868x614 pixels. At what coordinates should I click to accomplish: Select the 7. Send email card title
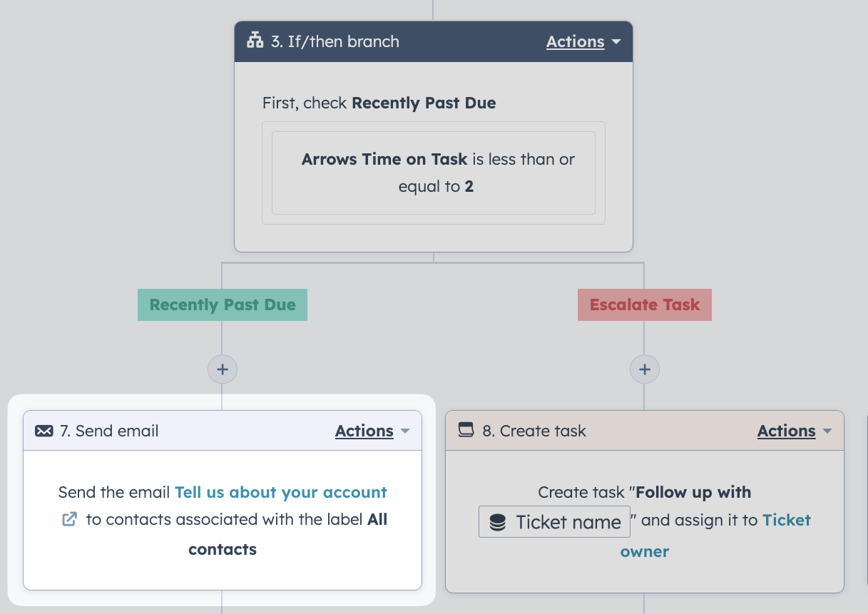point(110,431)
